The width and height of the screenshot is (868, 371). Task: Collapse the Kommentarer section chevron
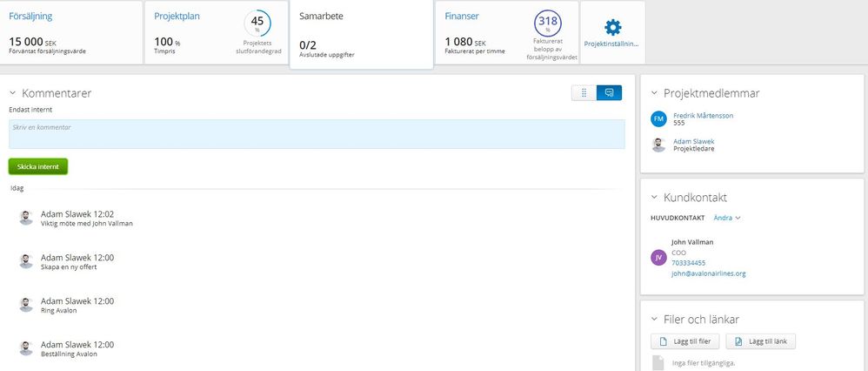13,93
